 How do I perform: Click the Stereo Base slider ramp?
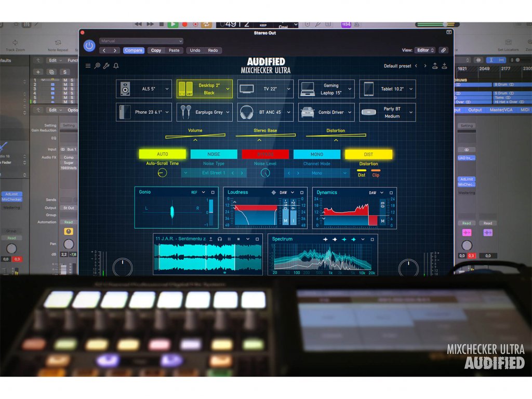[x=265, y=136]
